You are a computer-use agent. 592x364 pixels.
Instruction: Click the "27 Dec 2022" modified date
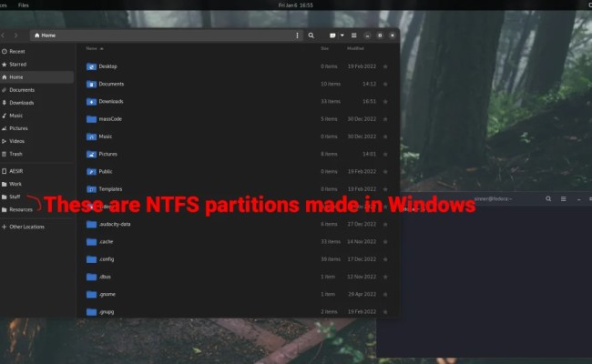pyautogui.click(x=362, y=224)
